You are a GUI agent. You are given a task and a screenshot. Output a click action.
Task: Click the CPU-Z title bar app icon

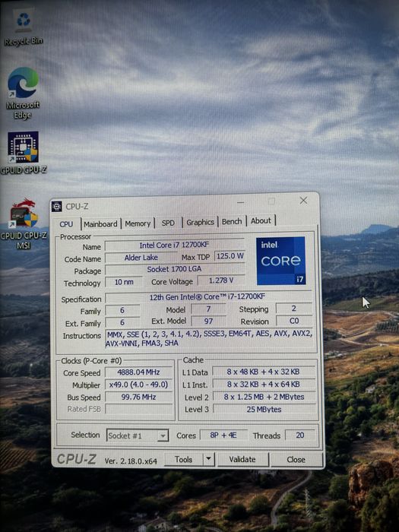coord(57,206)
